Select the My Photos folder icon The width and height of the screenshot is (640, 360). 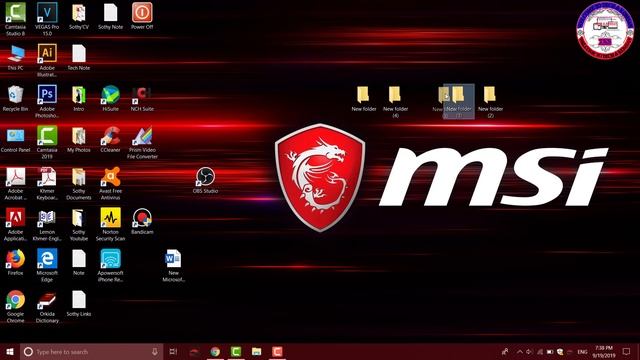[79, 136]
